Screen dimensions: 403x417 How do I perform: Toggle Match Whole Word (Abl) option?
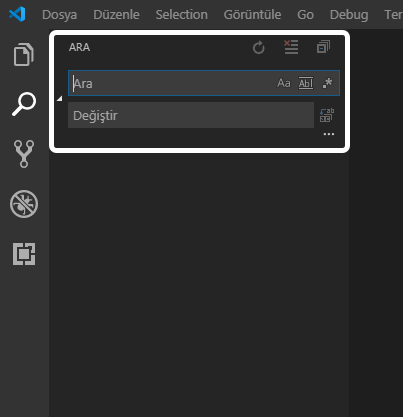tap(306, 83)
